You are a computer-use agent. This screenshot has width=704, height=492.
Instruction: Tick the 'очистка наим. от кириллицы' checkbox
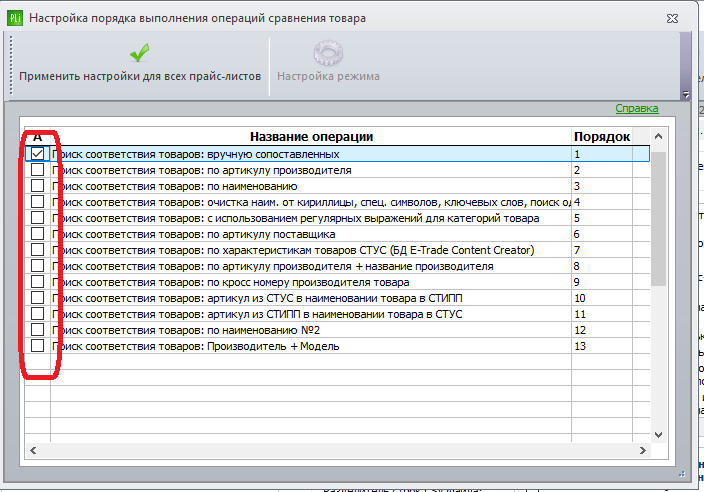[x=37, y=202]
